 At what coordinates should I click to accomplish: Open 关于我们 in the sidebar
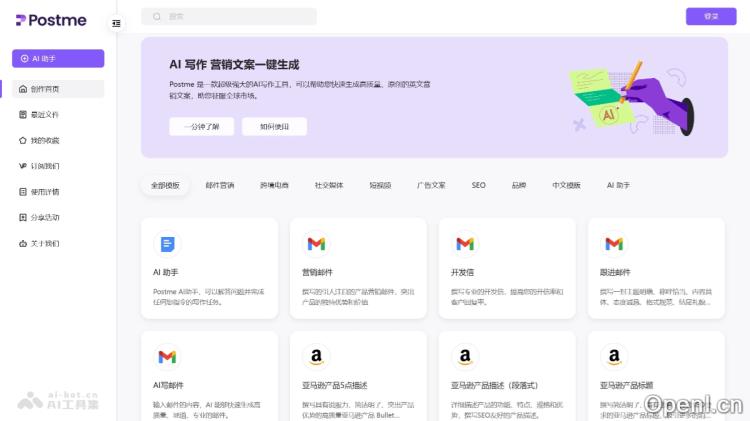[x=44, y=243]
